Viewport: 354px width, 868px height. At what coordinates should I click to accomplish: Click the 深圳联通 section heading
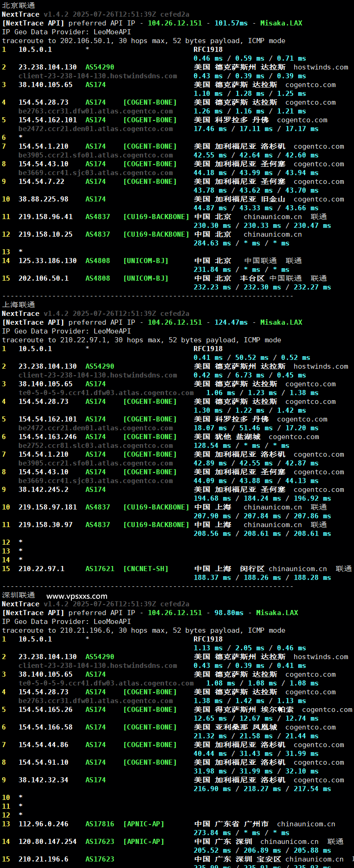[19, 595]
